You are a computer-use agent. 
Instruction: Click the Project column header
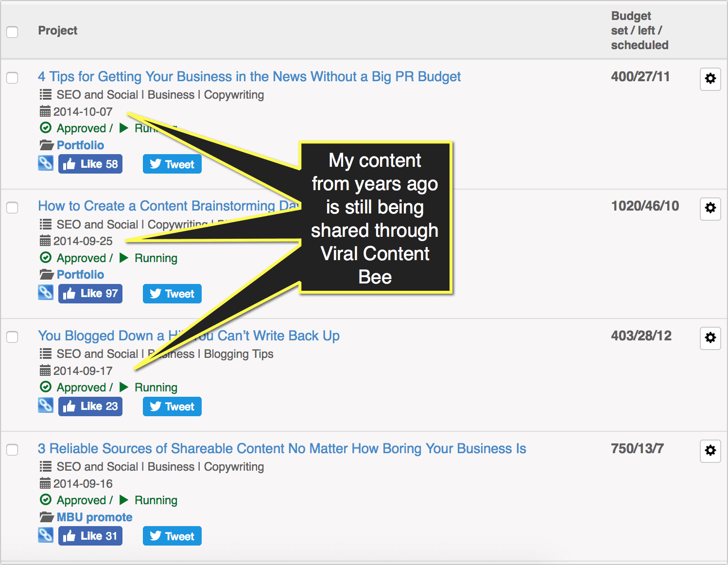point(57,31)
